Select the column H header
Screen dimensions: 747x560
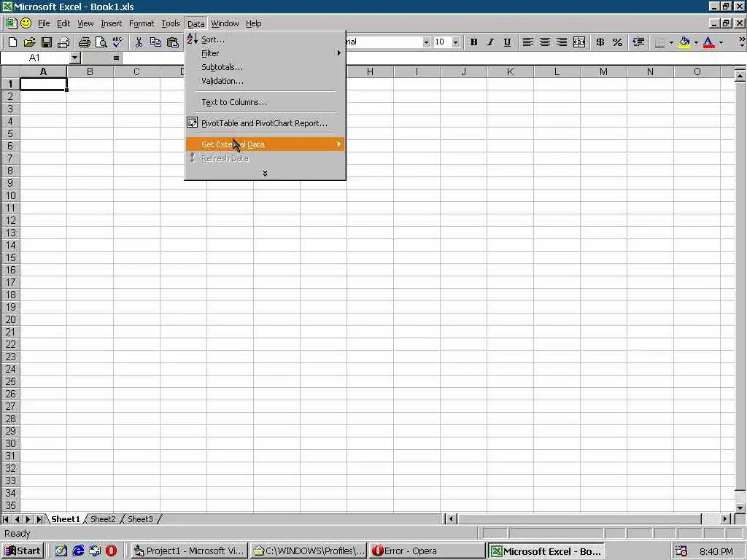pyautogui.click(x=370, y=71)
